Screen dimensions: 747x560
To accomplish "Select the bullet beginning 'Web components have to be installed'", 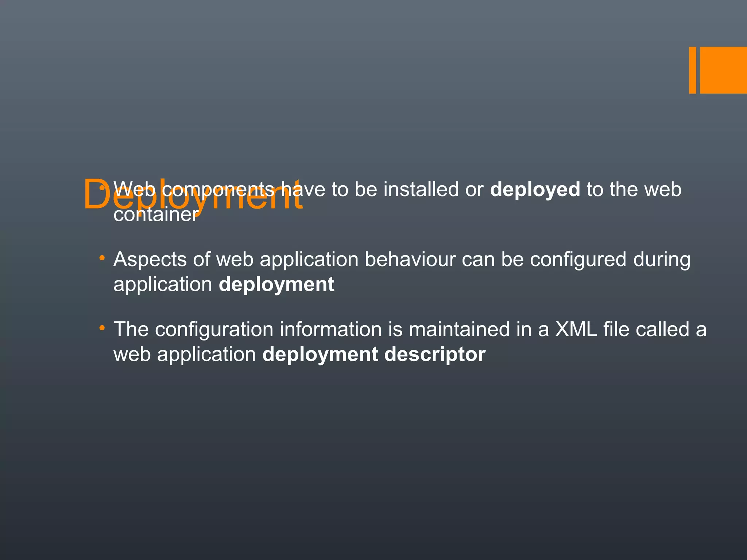I will pyautogui.click(x=397, y=202).
